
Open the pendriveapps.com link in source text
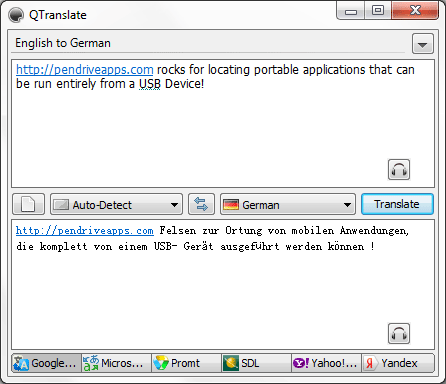coord(85,70)
